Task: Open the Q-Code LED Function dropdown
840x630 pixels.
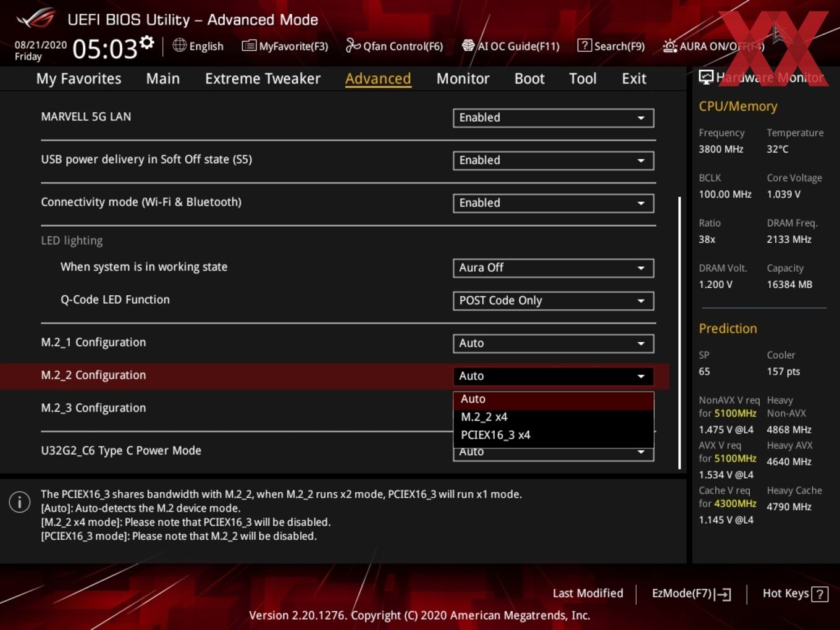Action: click(x=553, y=301)
